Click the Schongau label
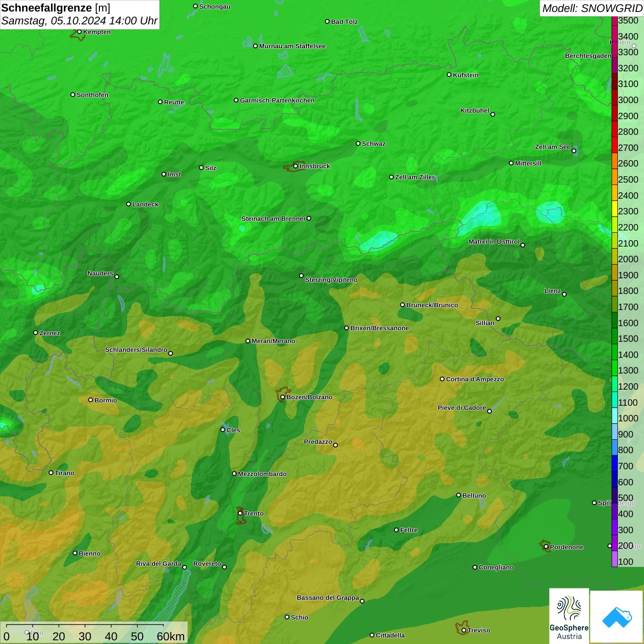 click(x=214, y=6)
